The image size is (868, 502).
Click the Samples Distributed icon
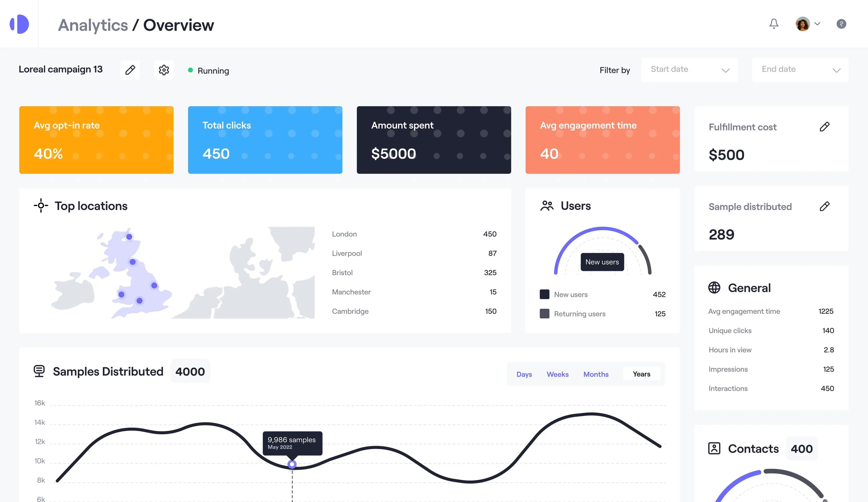39,371
